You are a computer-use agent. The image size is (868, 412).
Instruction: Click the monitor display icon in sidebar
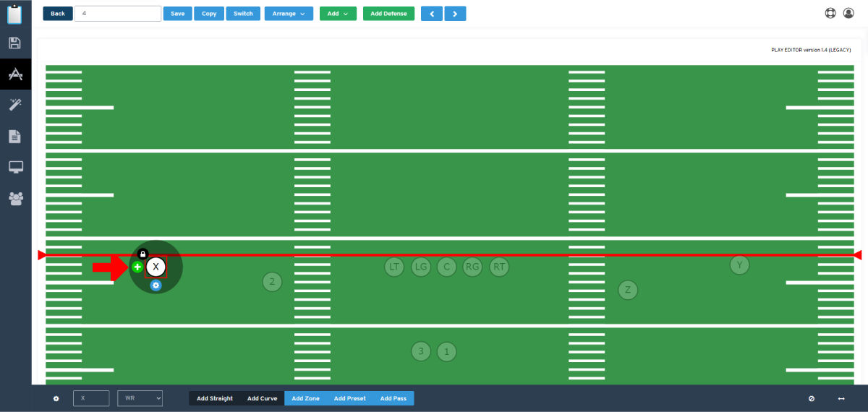[x=15, y=167]
